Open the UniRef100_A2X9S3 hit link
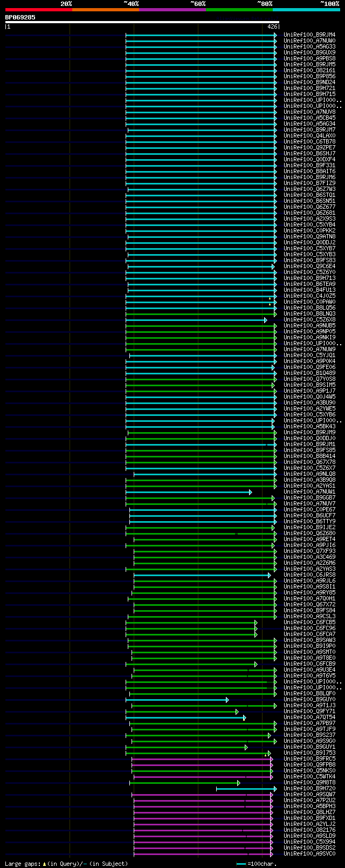 [309, 218]
